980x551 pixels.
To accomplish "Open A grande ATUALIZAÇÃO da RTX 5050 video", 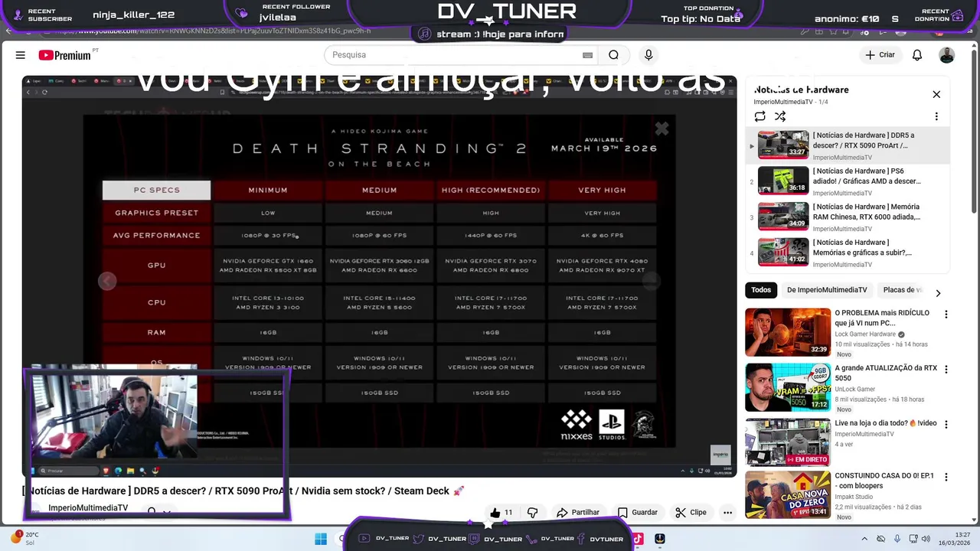I will pyautogui.click(x=788, y=387).
